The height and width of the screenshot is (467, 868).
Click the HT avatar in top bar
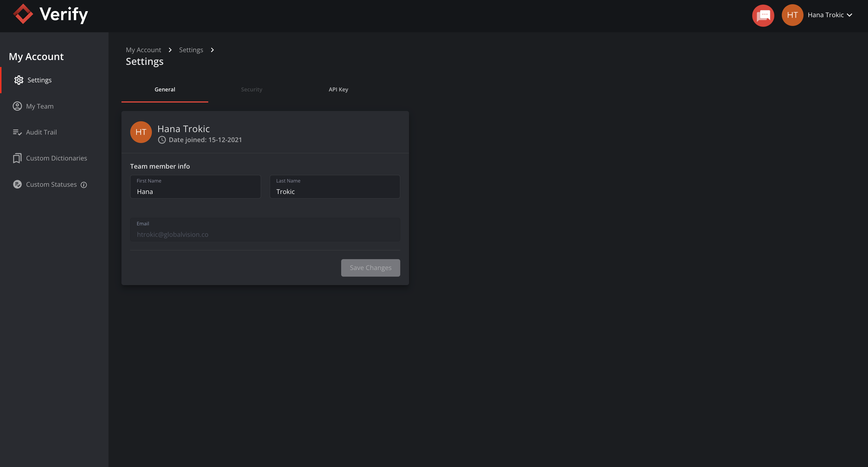pos(792,15)
